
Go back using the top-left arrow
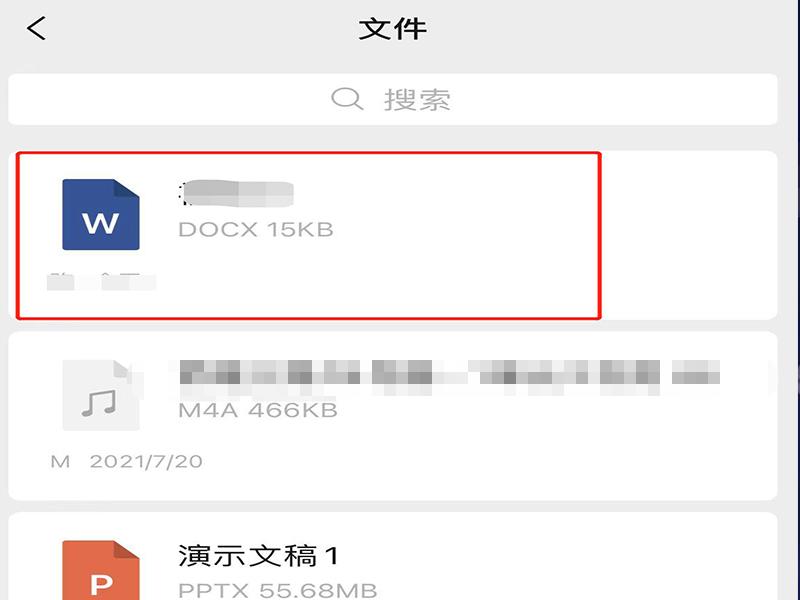[x=36, y=28]
